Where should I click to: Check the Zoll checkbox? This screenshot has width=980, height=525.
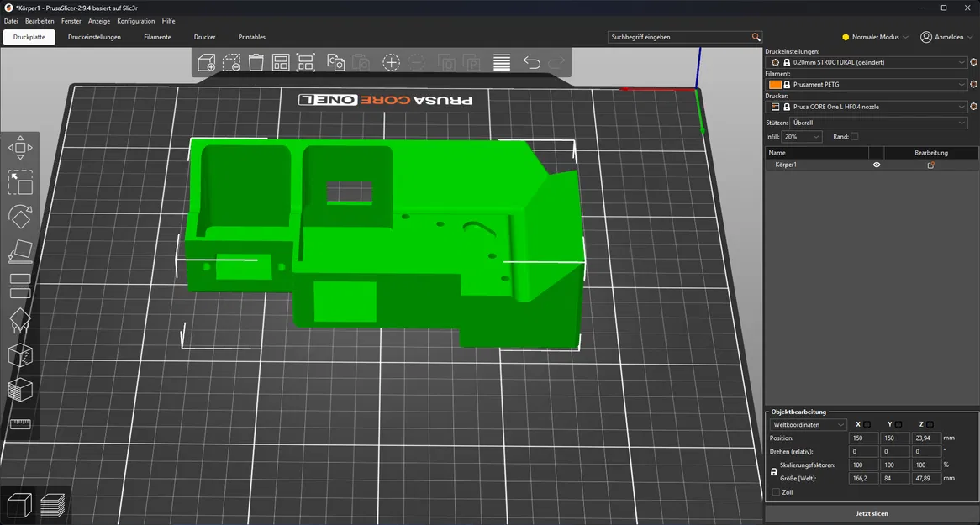click(x=775, y=492)
